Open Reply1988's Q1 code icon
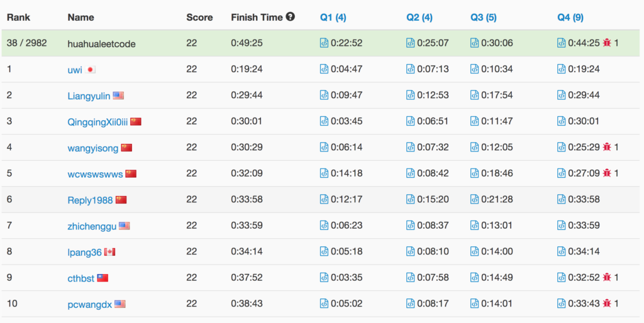 [324, 200]
